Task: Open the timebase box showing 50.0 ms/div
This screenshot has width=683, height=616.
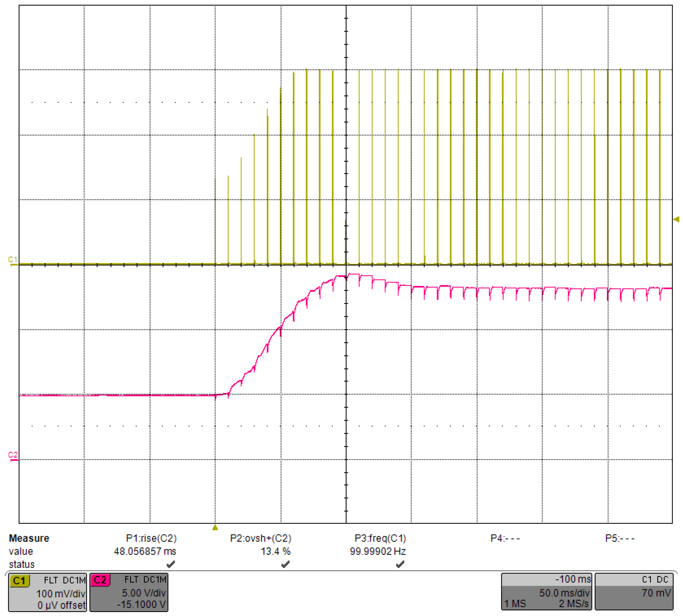Action: (x=546, y=593)
